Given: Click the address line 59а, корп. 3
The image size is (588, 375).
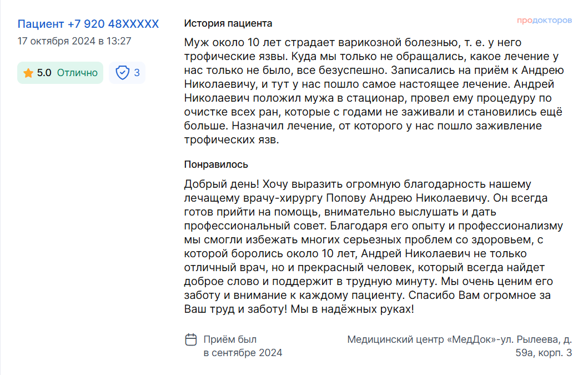Looking at the screenshot, I should coord(544,353).
